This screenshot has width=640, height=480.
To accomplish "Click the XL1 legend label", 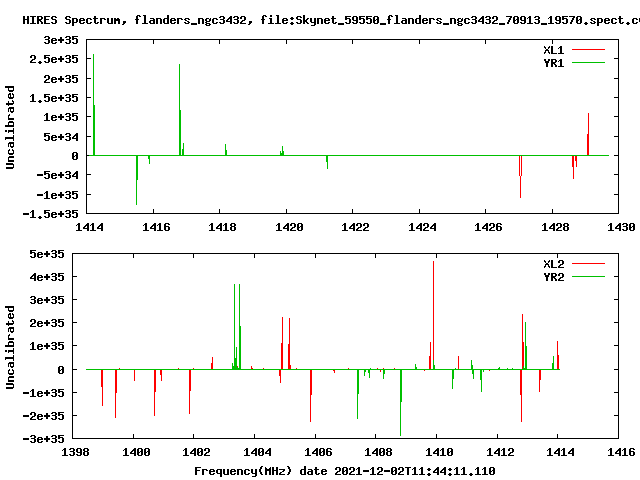I will 553,50.
